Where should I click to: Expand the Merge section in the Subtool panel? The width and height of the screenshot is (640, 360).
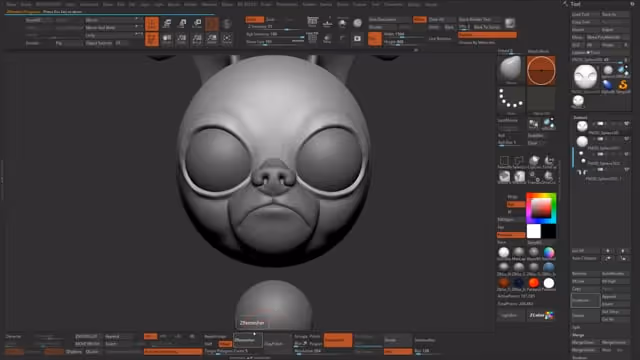(x=578, y=335)
